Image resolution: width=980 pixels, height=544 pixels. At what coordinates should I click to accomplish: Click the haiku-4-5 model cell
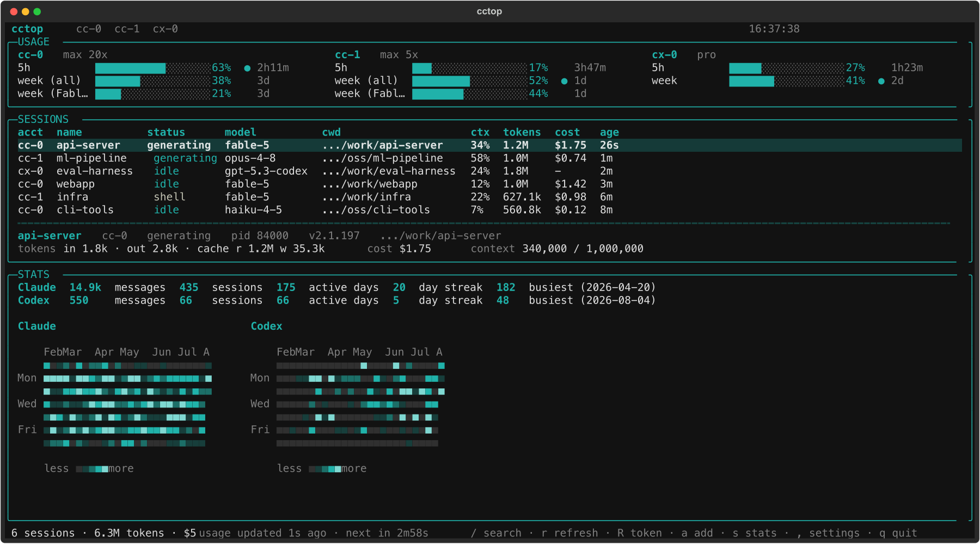(254, 210)
